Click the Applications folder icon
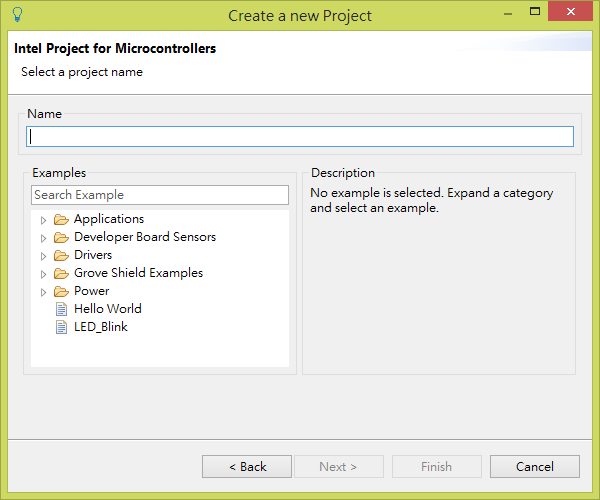The height and width of the screenshot is (500, 600). [x=61, y=219]
